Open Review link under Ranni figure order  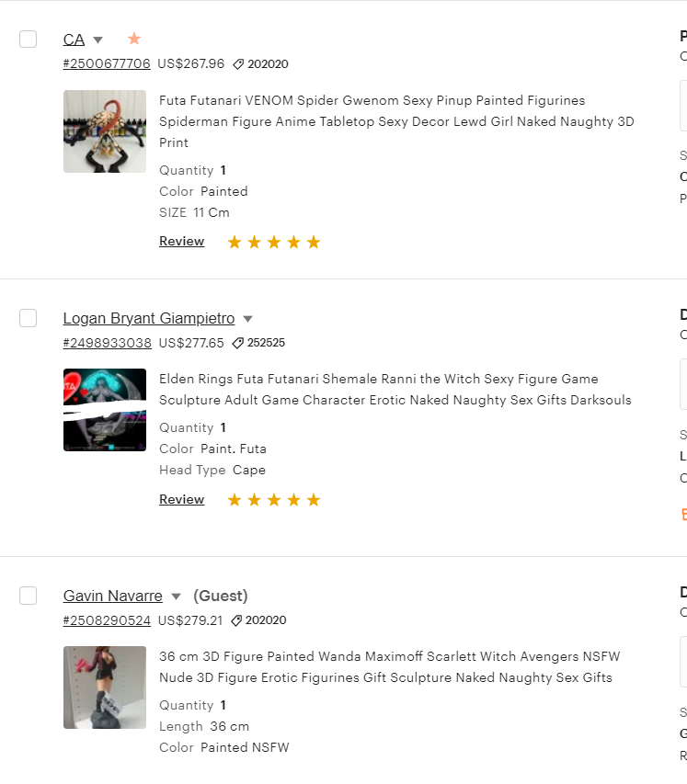pos(181,499)
